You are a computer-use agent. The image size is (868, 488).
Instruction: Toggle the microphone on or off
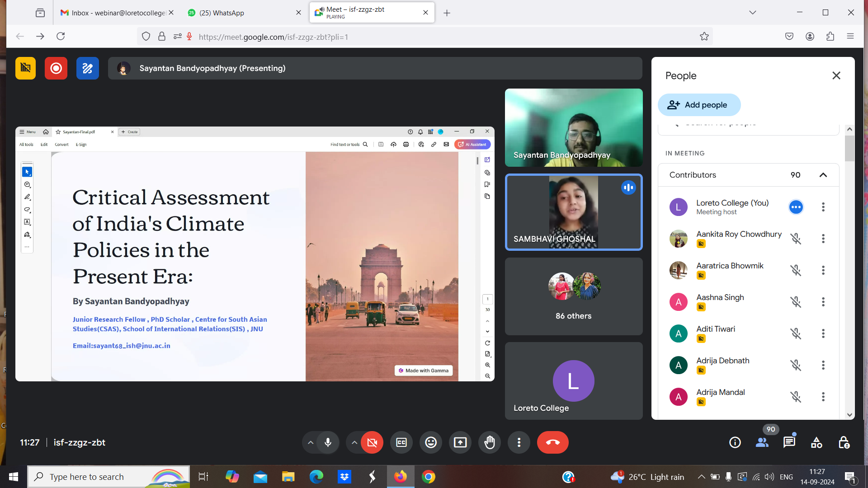[328, 442]
